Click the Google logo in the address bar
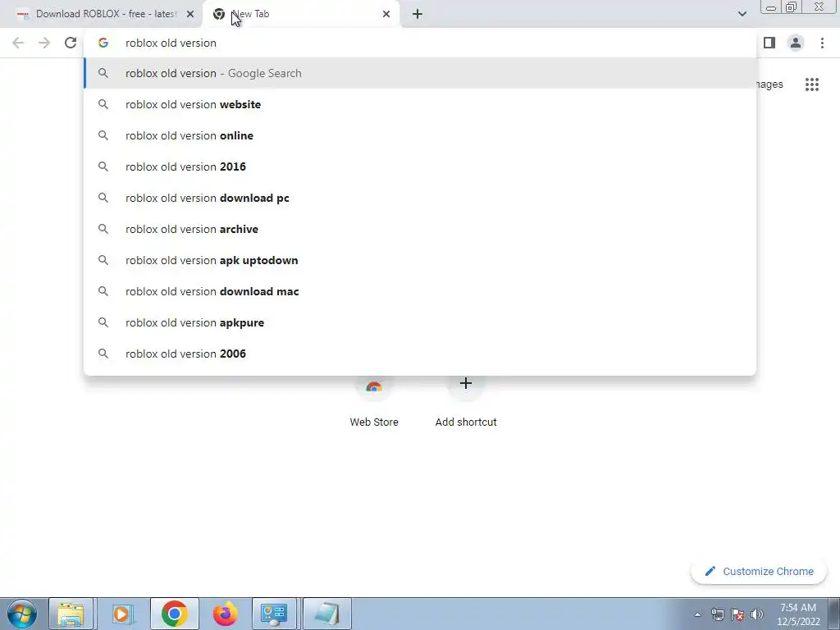The image size is (840, 630). point(103,43)
